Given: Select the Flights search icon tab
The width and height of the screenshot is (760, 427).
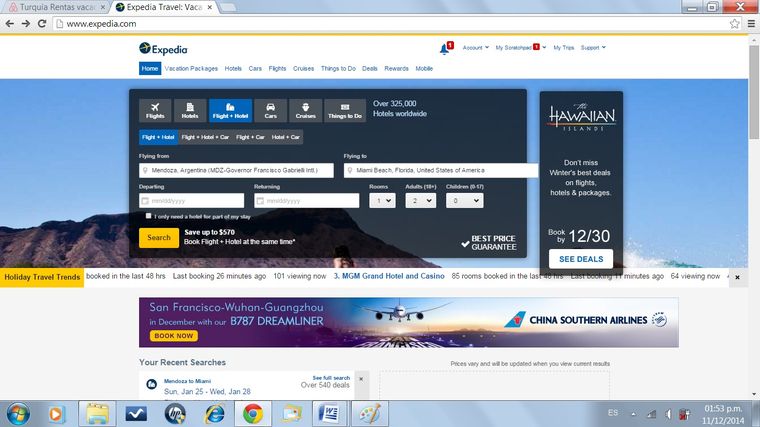Looking at the screenshot, I should pyautogui.click(x=155, y=110).
